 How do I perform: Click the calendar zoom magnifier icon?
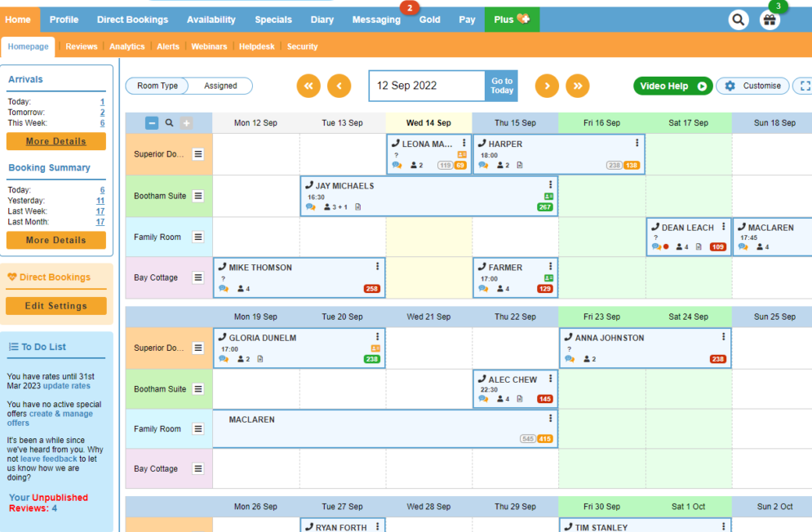click(x=170, y=123)
